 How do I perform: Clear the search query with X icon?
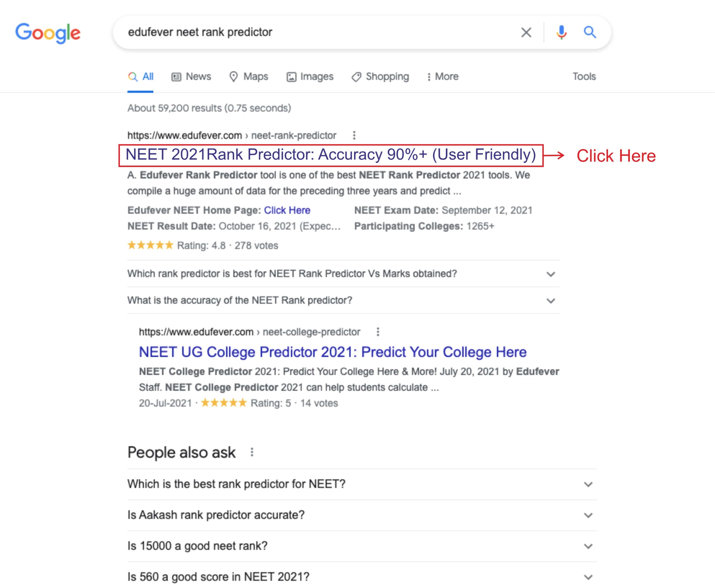click(526, 32)
